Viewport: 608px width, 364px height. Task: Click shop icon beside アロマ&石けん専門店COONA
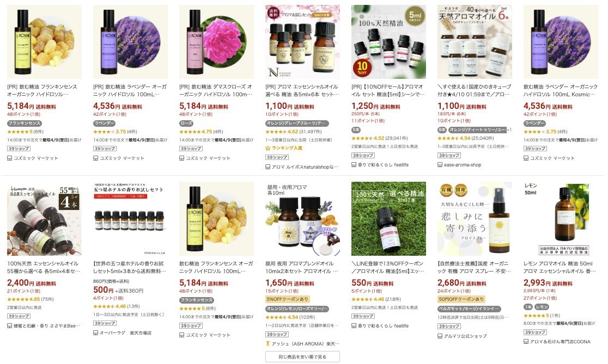(526, 342)
